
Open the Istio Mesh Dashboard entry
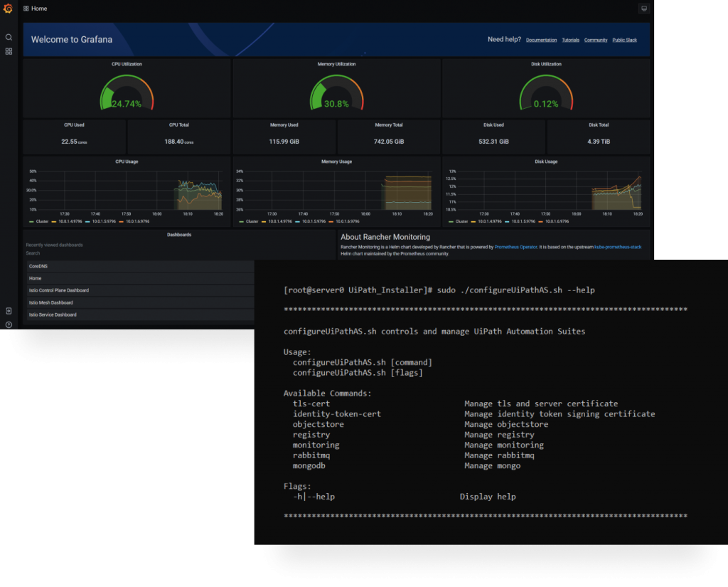[140, 302]
